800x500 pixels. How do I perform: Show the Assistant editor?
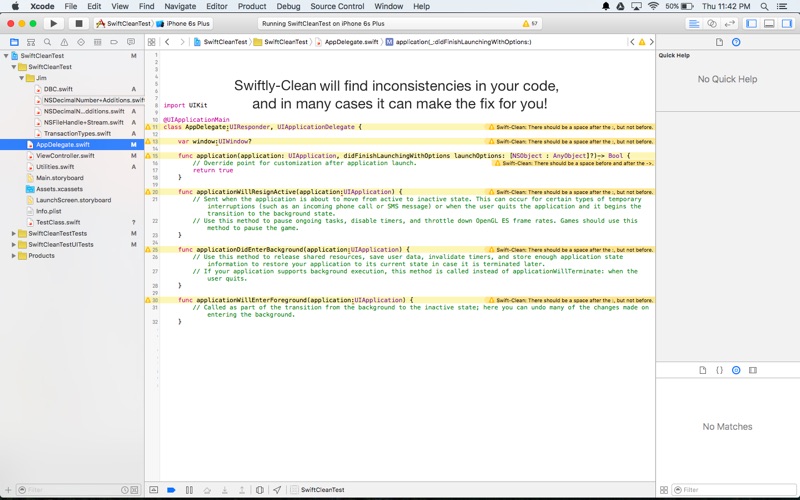tap(712, 23)
